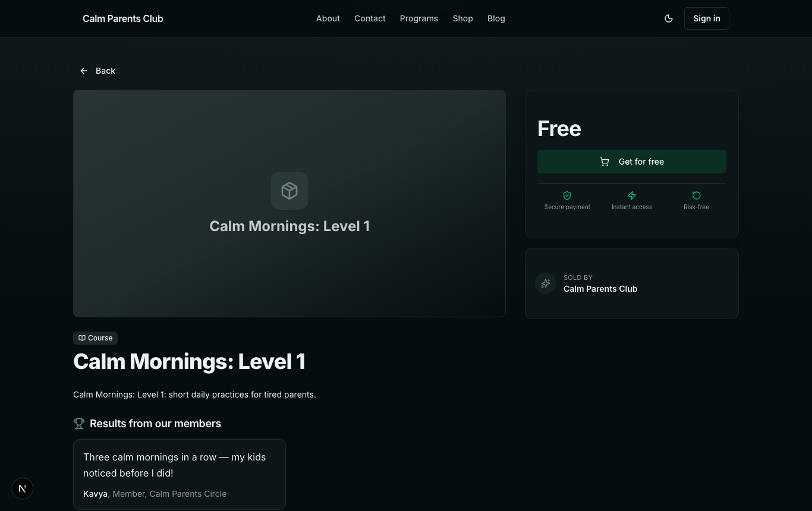812x511 pixels.
Task: Toggle the dark mode moon icon
Action: pyautogui.click(x=669, y=18)
